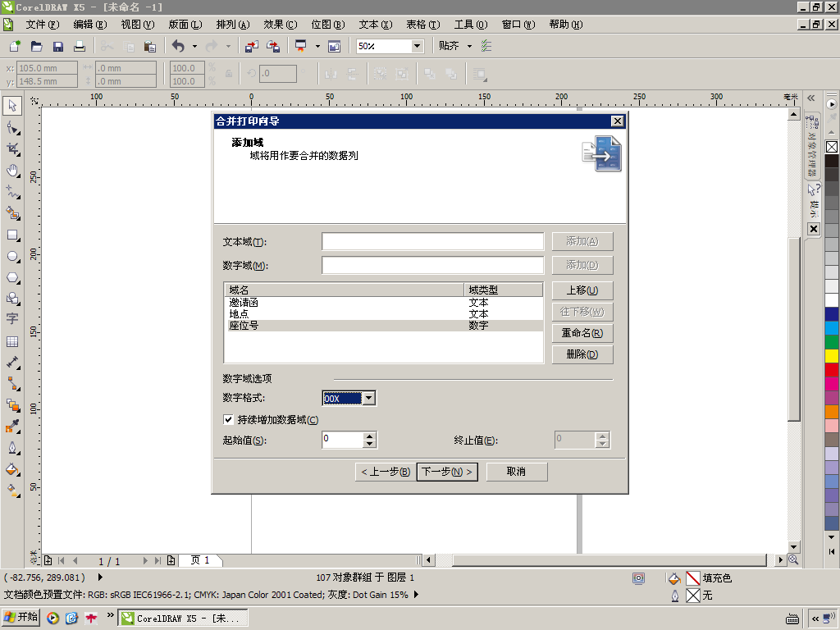Screen dimensions: 840x630
Task: Click the Save icon in toolbar
Action: tap(58, 47)
